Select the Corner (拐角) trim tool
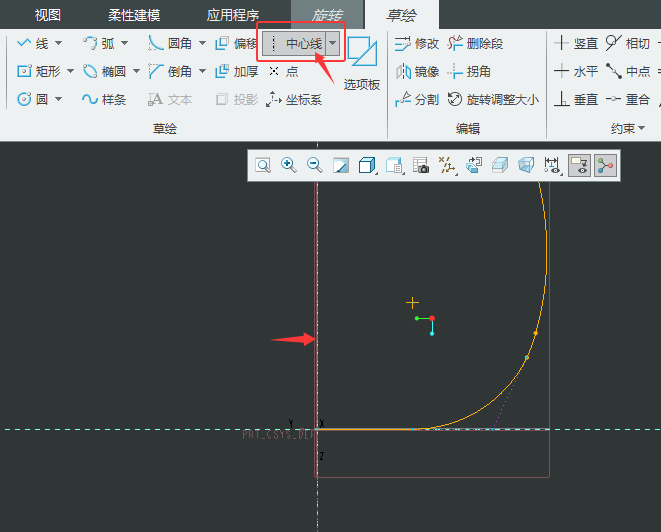 coord(469,71)
